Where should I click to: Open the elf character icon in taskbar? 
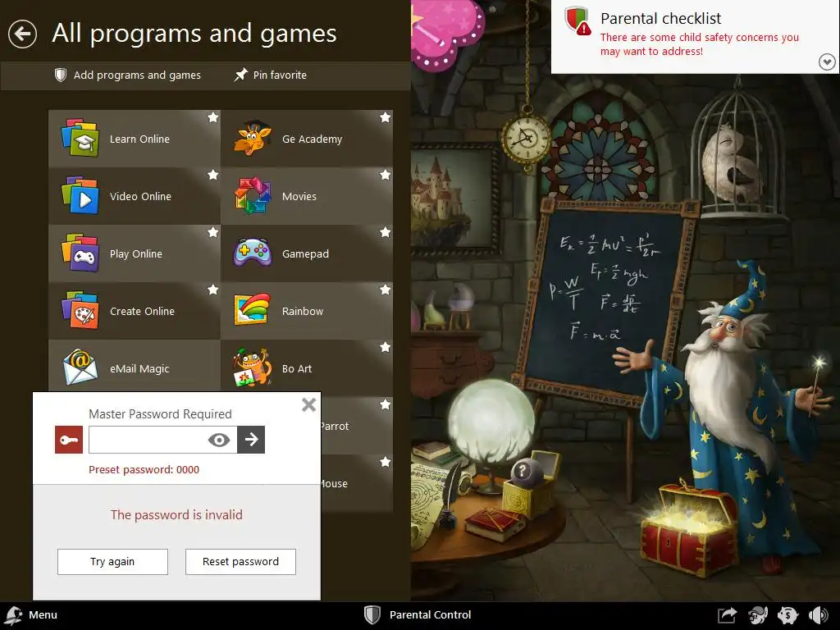[757, 615]
